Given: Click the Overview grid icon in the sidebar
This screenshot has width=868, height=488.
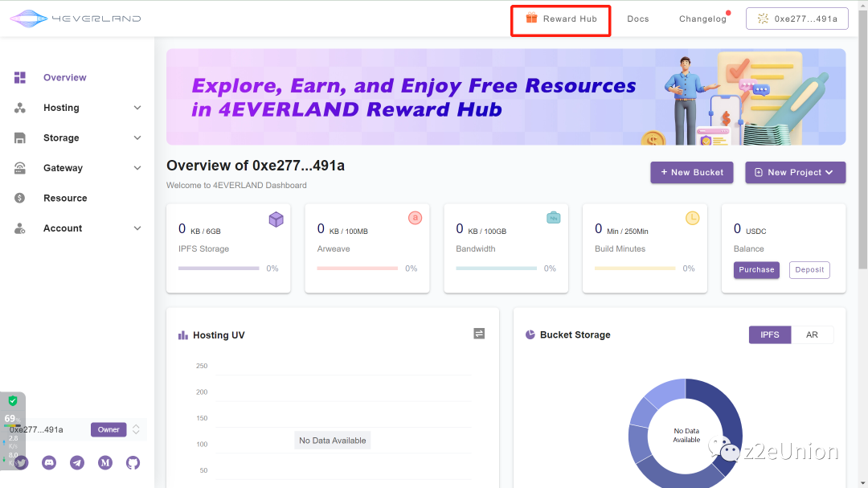Looking at the screenshot, I should (20, 77).
